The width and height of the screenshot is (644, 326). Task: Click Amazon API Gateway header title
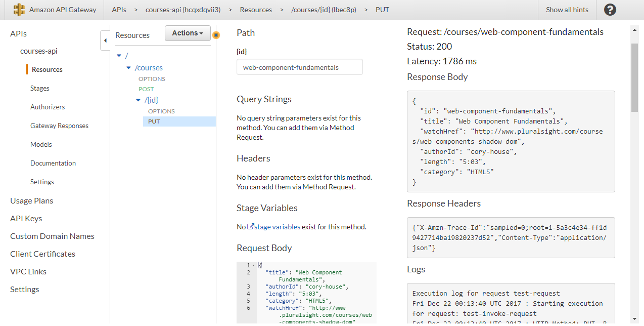[x=63, y=10]
